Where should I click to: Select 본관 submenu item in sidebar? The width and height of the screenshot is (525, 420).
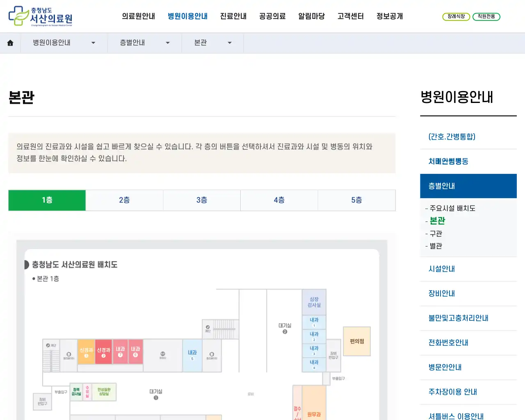pyautogui.click(x=437, y=221)
